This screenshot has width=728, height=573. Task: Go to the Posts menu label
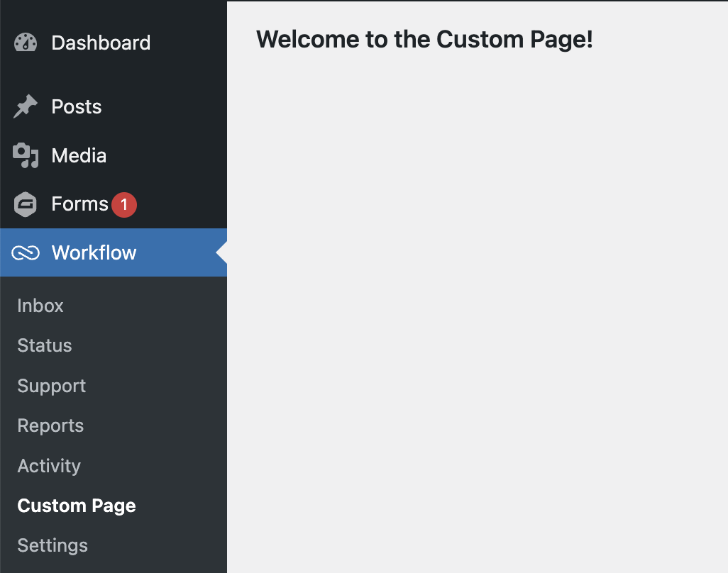coord(77,107)
